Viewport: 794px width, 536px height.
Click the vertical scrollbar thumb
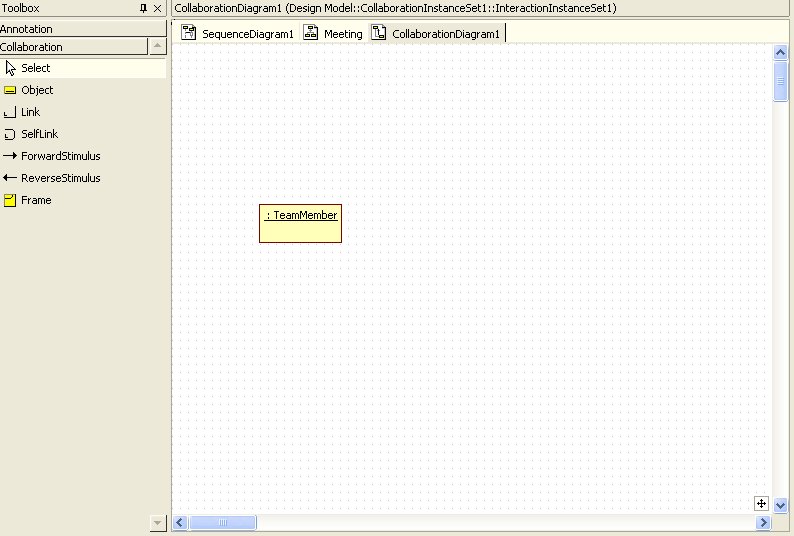click(780, 81)
